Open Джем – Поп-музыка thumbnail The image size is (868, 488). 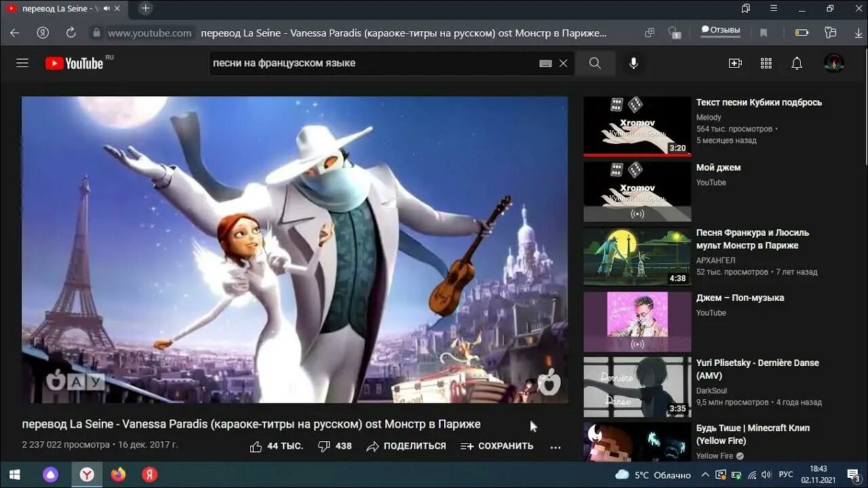(x=637, y=321)
